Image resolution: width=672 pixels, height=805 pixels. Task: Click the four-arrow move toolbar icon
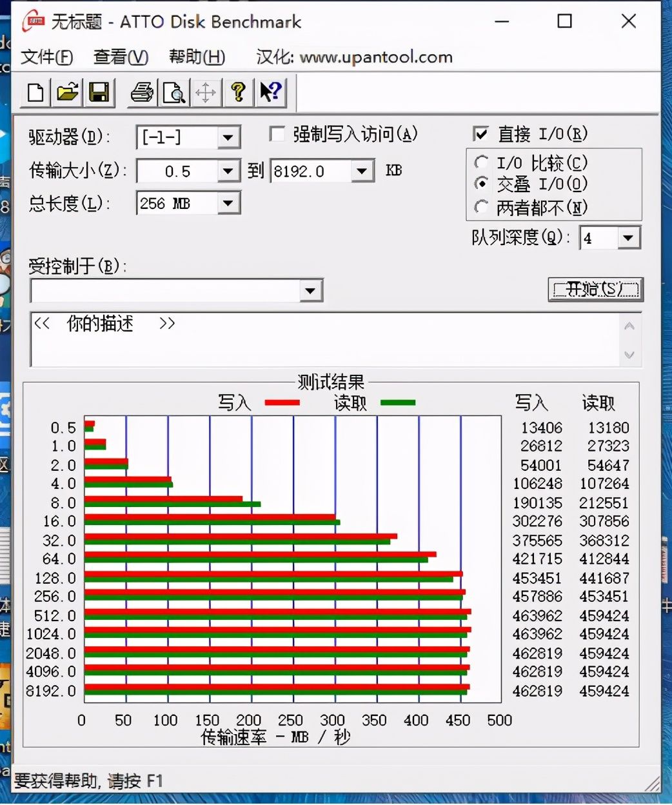[206, 93]
